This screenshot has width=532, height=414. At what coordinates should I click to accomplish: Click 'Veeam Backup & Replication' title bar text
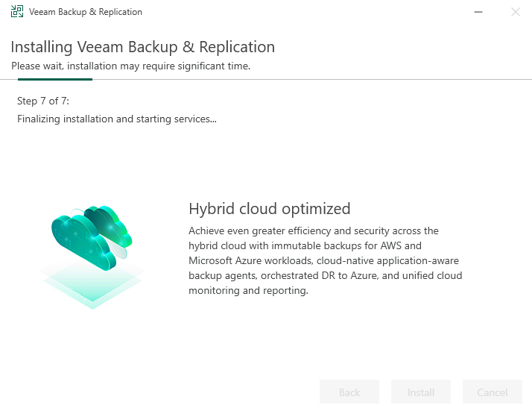(86, 12)
